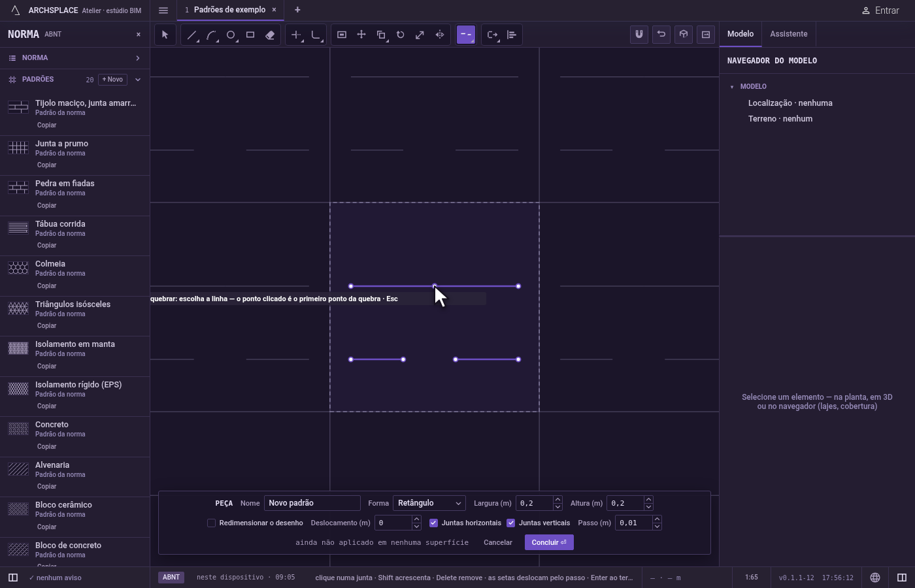Toggle the magnet snap icon
This screenshot has width=915, height=588.
click(639, 35)
